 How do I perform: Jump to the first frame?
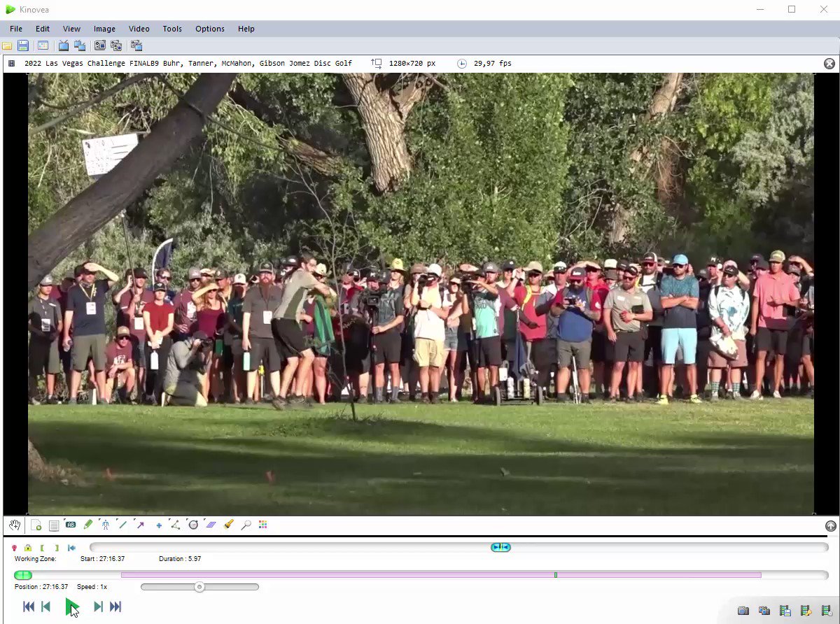pyautogui.click(x=29, y=607)
